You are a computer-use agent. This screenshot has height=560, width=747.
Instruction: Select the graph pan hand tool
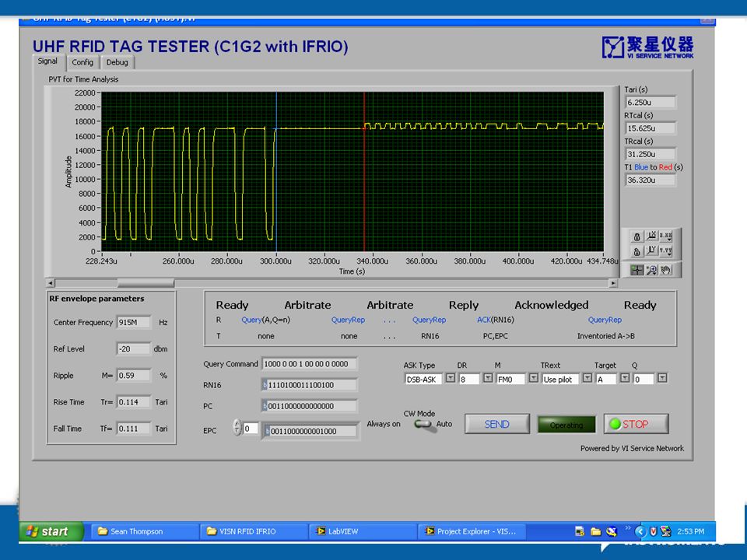click(666, 270)
